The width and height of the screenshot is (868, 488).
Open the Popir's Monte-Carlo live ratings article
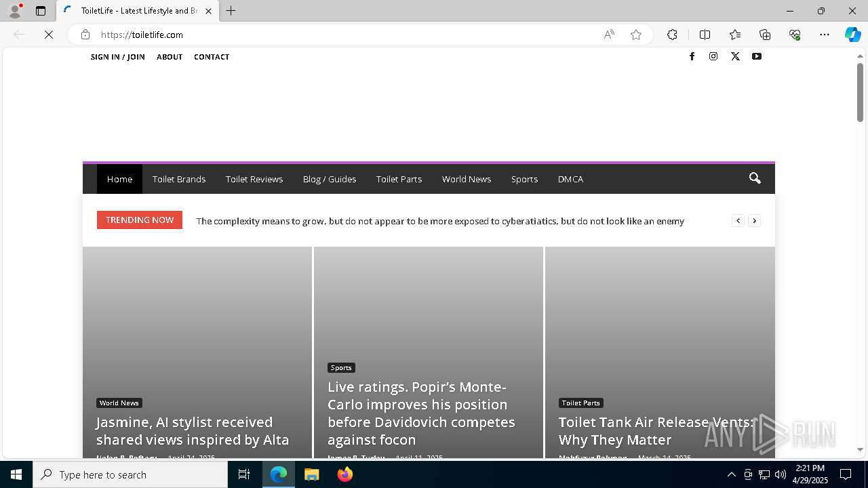coord(421,413)
